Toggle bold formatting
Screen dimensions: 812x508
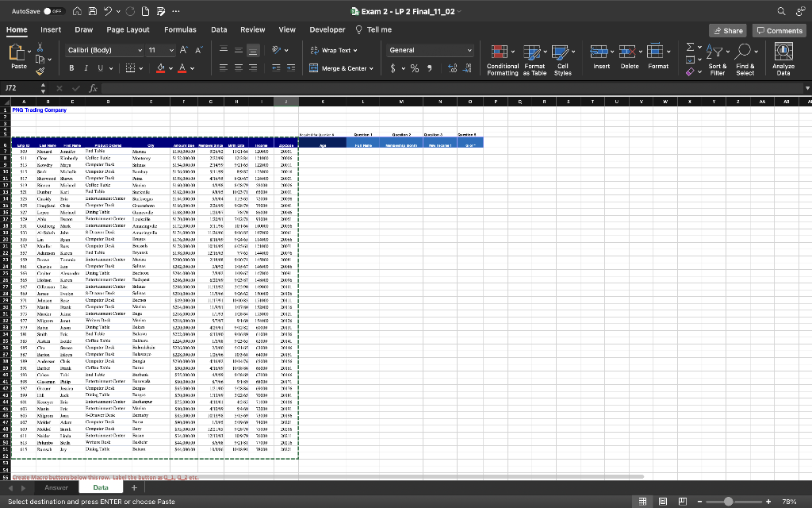click(71, 69)
